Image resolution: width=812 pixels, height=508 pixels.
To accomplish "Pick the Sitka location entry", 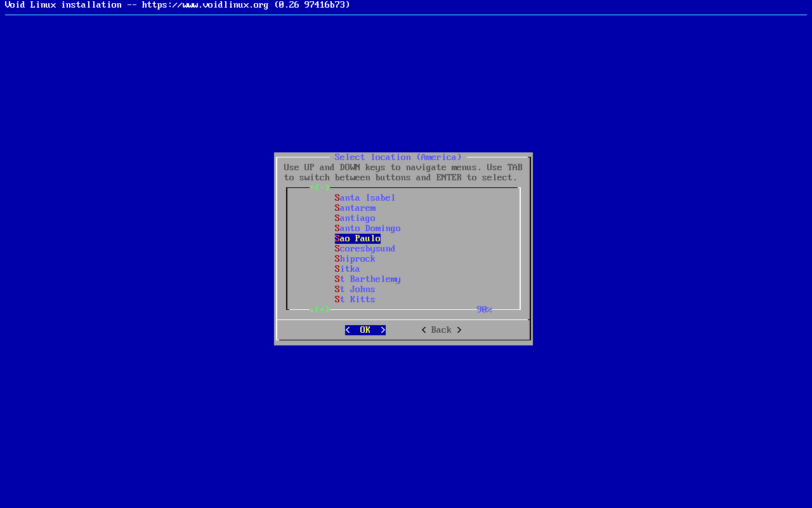I will (x=347, y=269).
